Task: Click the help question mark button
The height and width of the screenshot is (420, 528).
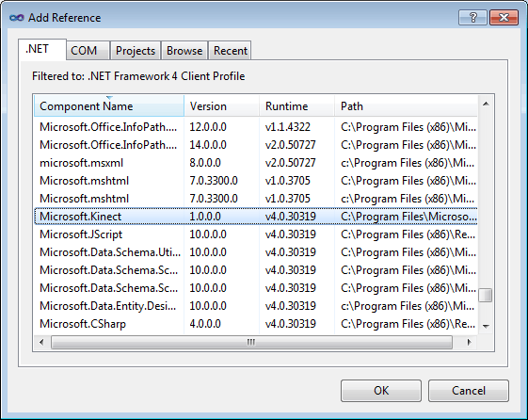Action: click(472, 17)
